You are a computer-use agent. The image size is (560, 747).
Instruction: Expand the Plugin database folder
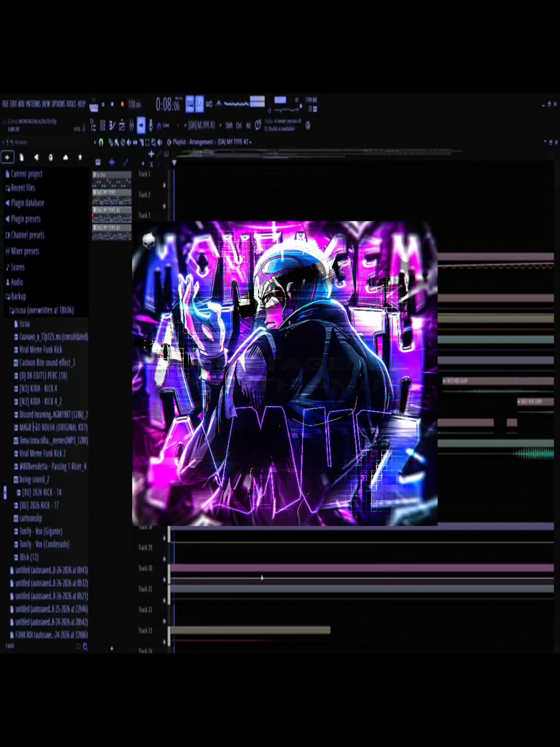pos(25,203)
